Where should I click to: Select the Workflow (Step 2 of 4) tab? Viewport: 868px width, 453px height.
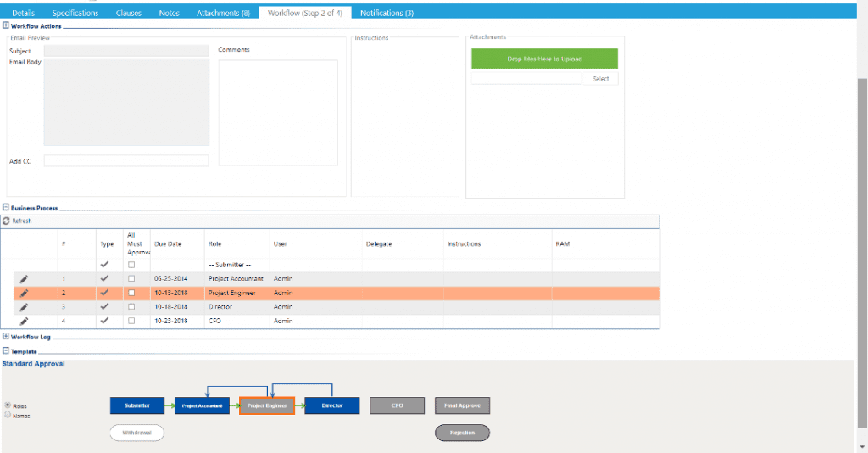(305, 13)
